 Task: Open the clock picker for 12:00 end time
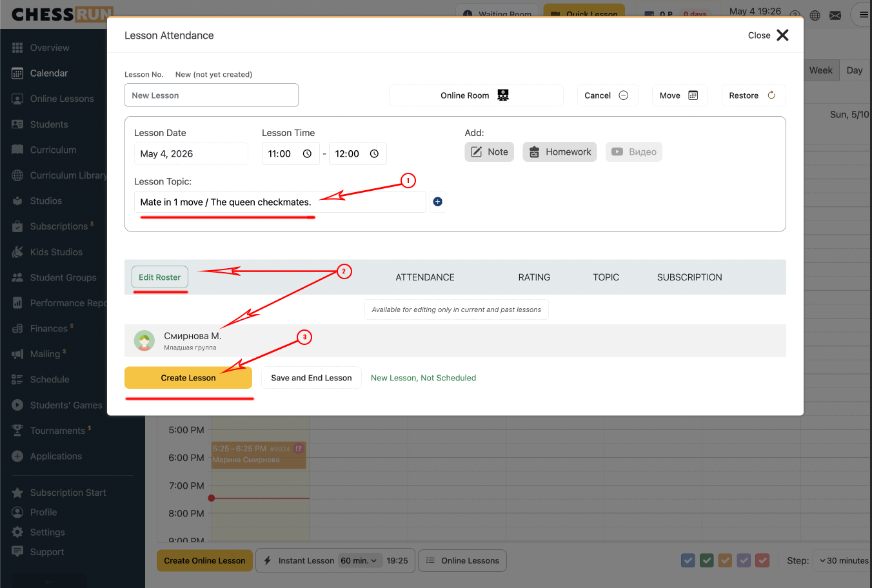[374, 153]
